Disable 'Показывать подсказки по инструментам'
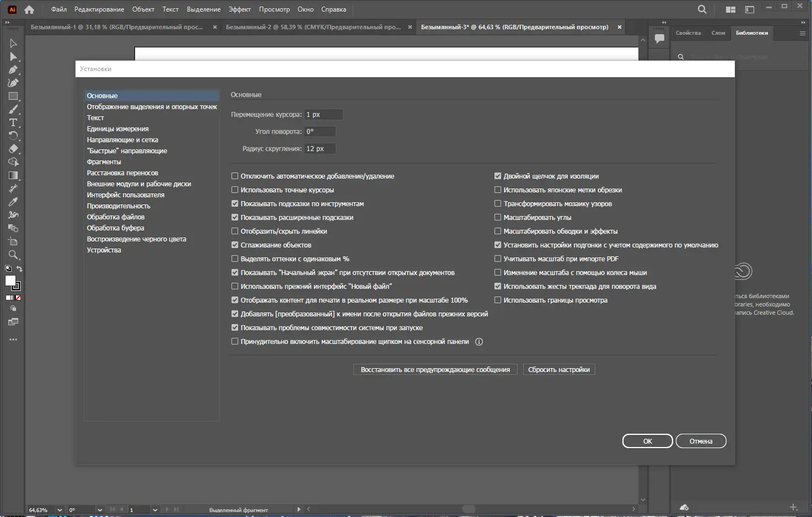 tap(235, 203)
